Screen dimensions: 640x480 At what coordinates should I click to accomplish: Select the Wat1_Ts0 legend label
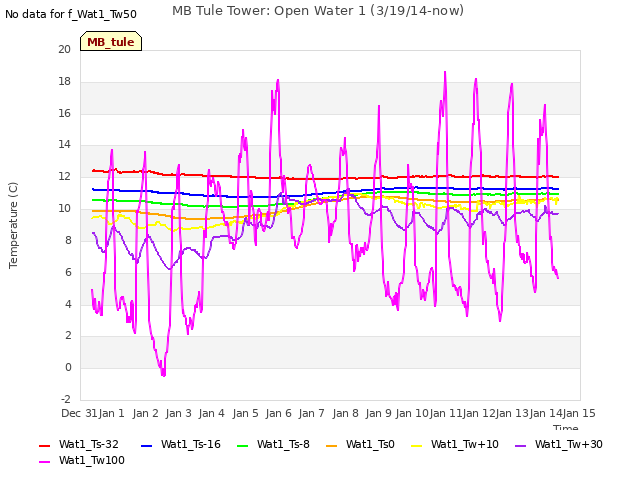tap(370, 444)
